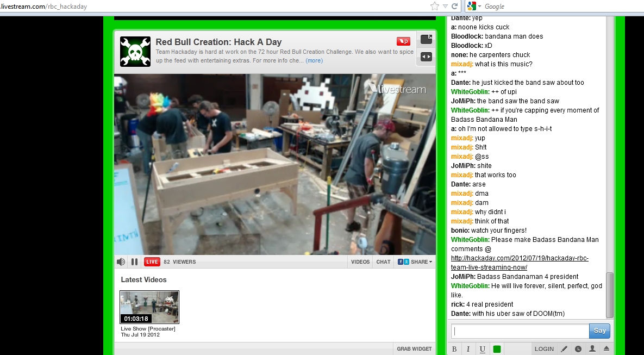
Task: Open the green chat text color swatch
Action: pyautogui.click(x=497, y=349)
